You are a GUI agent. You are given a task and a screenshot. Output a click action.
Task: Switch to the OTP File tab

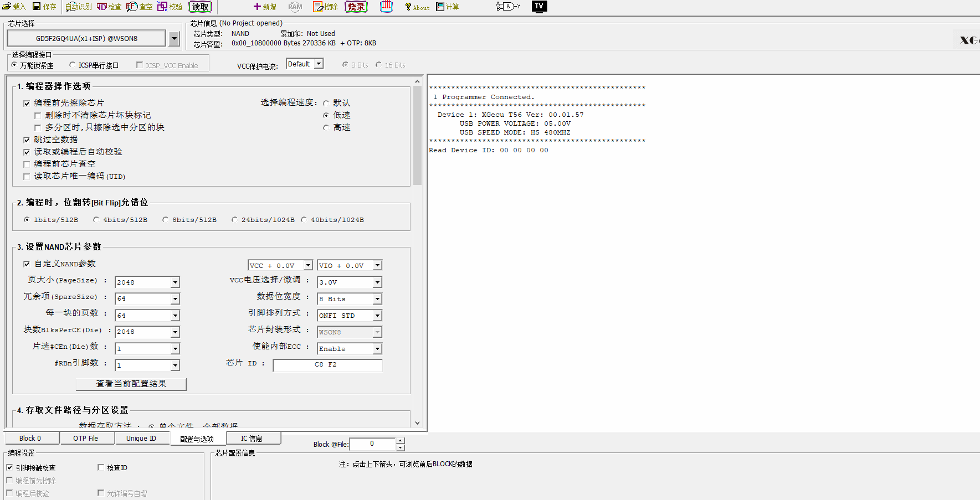85,439
